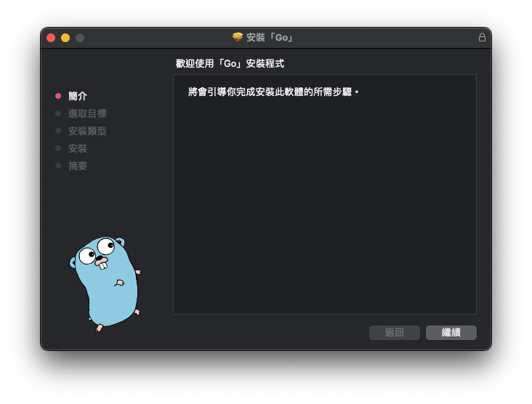Select the 摘要 step in sidebar
Viewport: 532px width, 404px height.
pyautogui.click(x=78, y=166)
